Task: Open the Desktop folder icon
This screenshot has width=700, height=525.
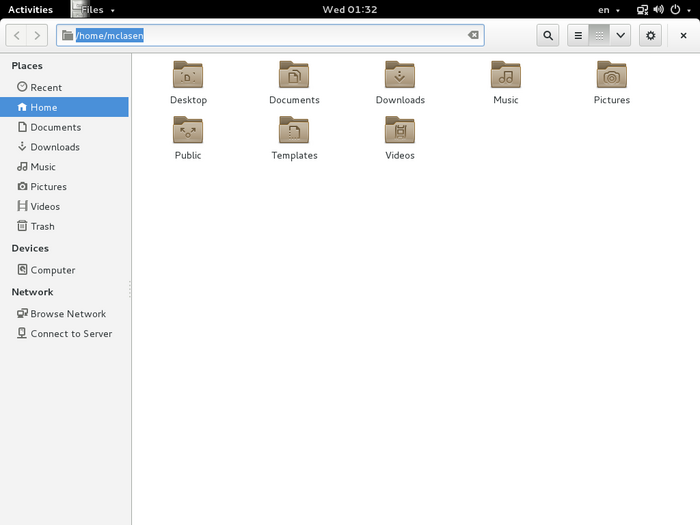Action: click(188, 76)
